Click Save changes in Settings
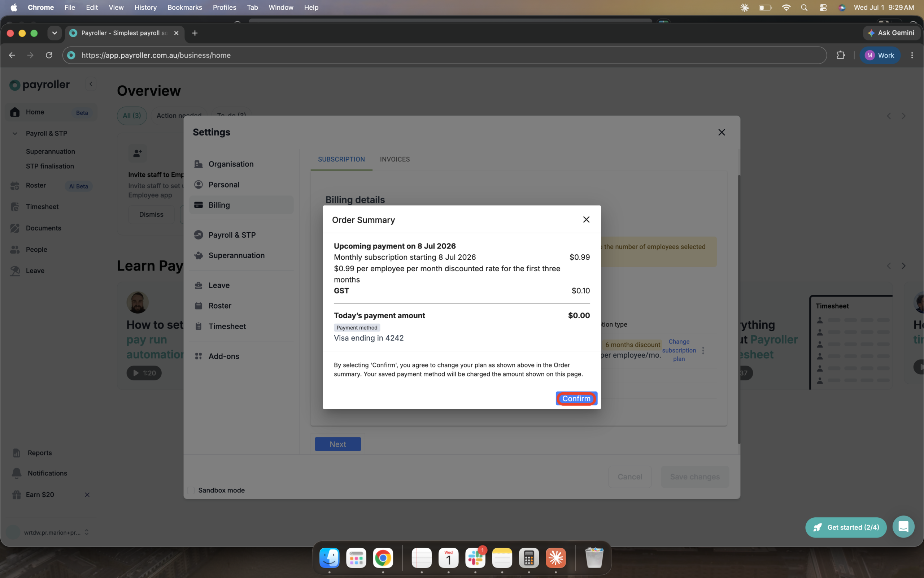This screenshot has height=578, width=924. pyautogui.click(x=695, y=477)
